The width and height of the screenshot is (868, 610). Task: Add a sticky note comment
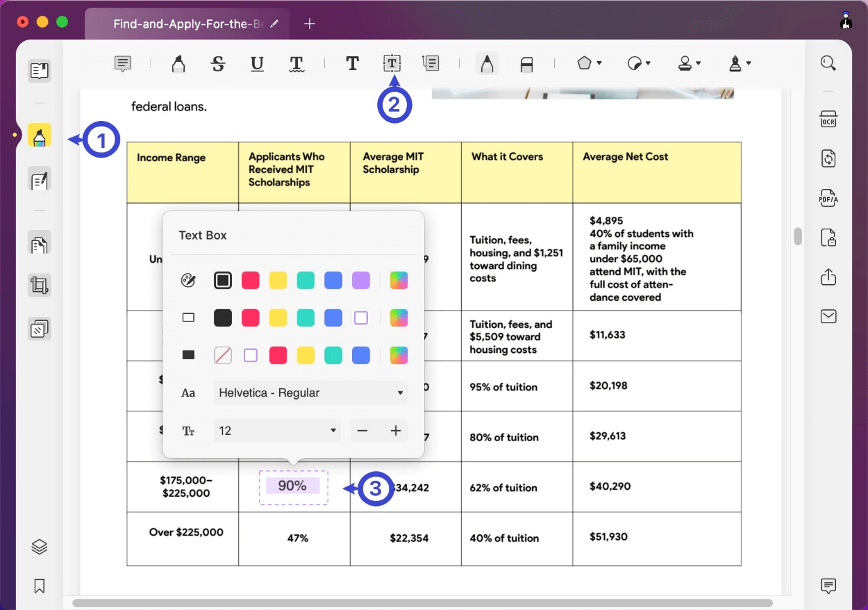[x=122, y=63]
